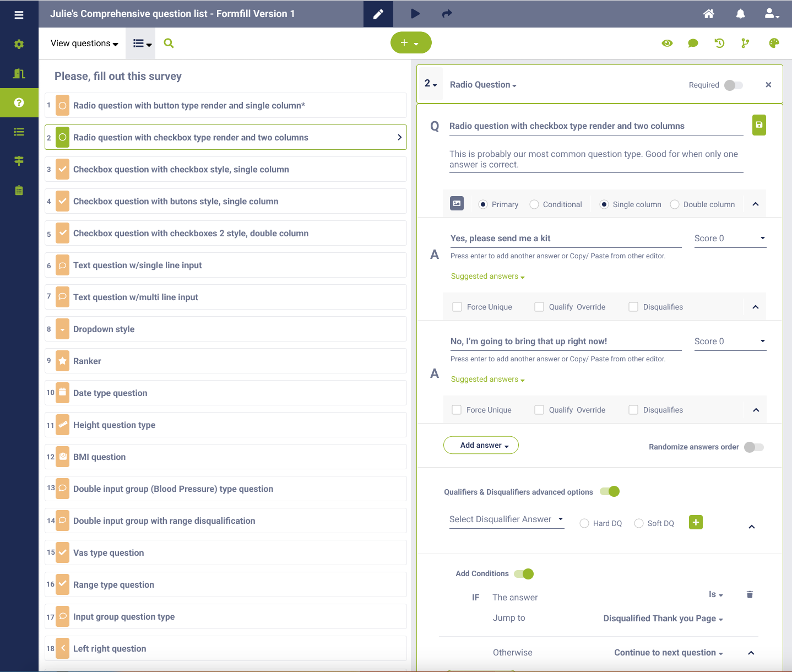Screen dimensions: 792x672
Task: Select question 15 Vas type question
Action: [226, 552]
